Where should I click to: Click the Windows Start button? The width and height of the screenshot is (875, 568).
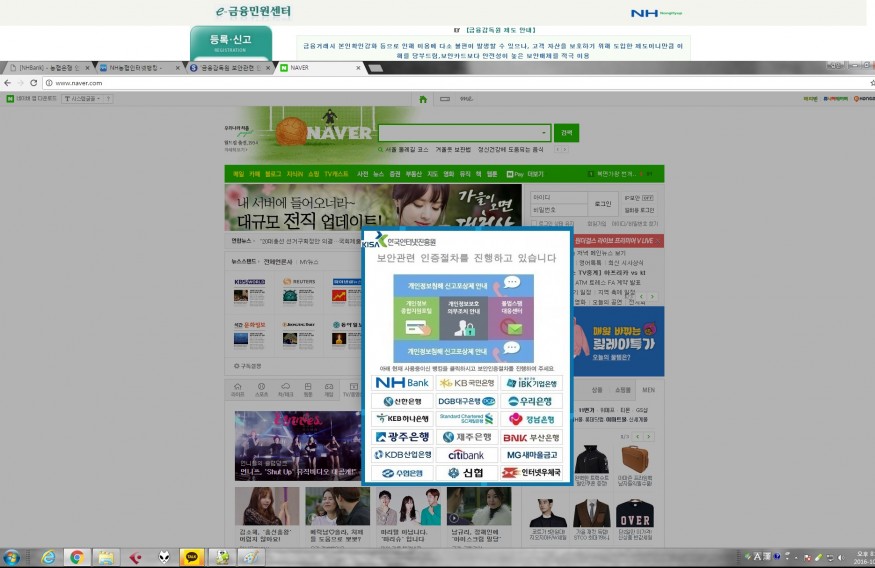click(12, 557)
